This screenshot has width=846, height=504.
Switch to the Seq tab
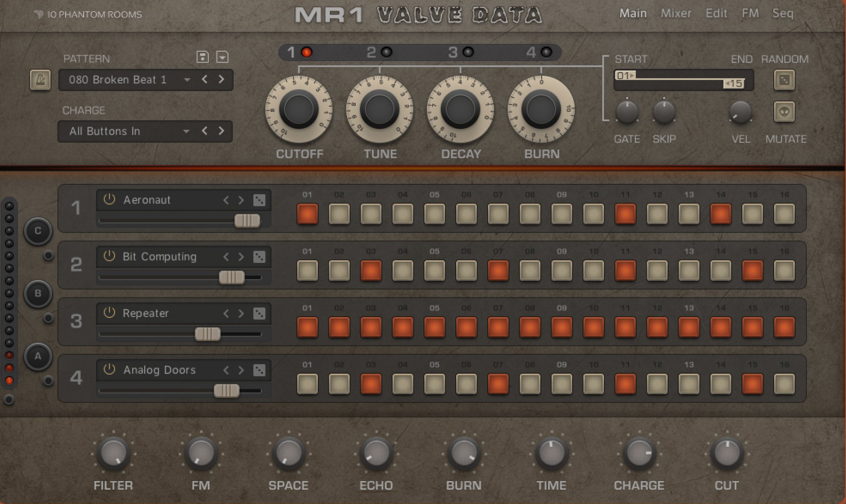click(x=783, y=13)
